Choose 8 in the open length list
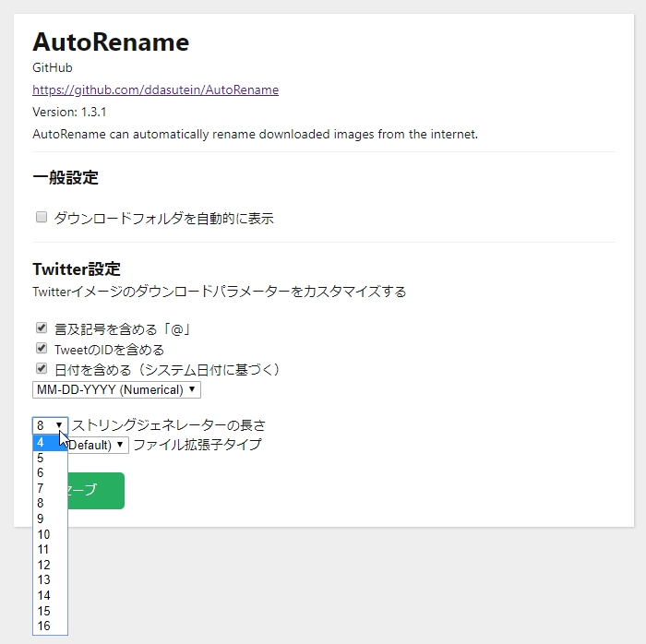This screenshot has width=646, height=644. (50, 503)
